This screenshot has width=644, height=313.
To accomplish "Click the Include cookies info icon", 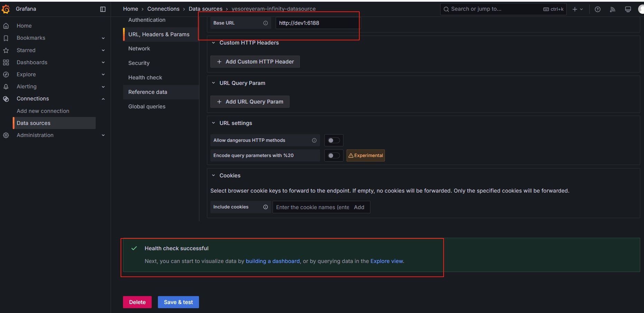I will (x=266, y=207).
